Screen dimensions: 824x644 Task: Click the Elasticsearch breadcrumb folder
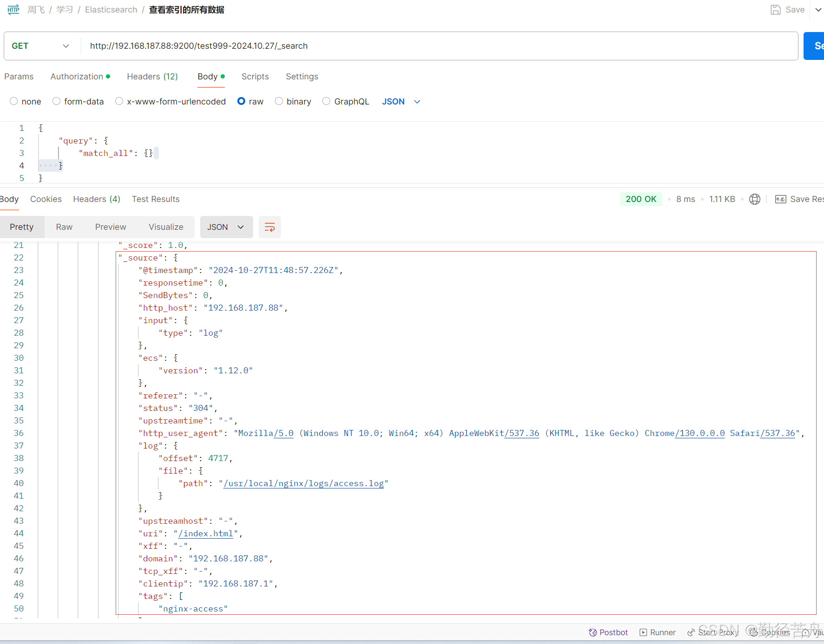click(x=111, y=10)
